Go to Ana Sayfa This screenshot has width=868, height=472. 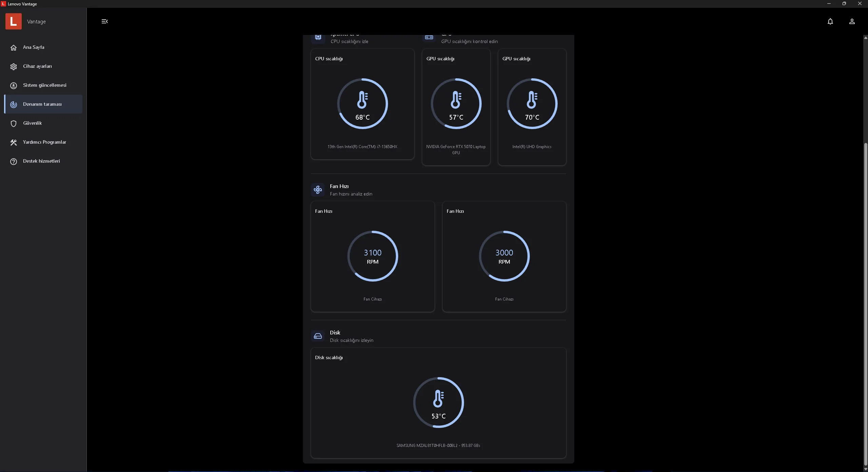click(34, 47)
